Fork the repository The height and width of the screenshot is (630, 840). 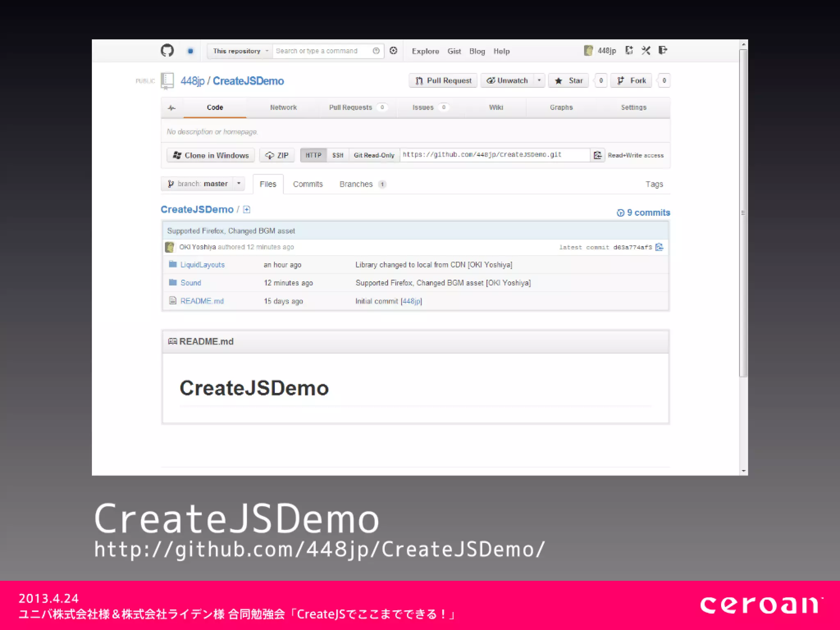632,80
